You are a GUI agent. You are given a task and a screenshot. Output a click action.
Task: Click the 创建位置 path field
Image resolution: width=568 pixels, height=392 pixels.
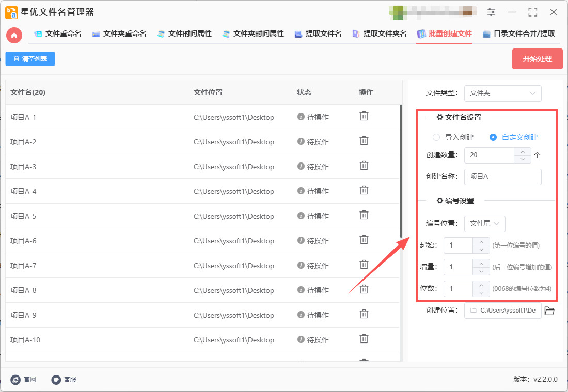(503, 311)
